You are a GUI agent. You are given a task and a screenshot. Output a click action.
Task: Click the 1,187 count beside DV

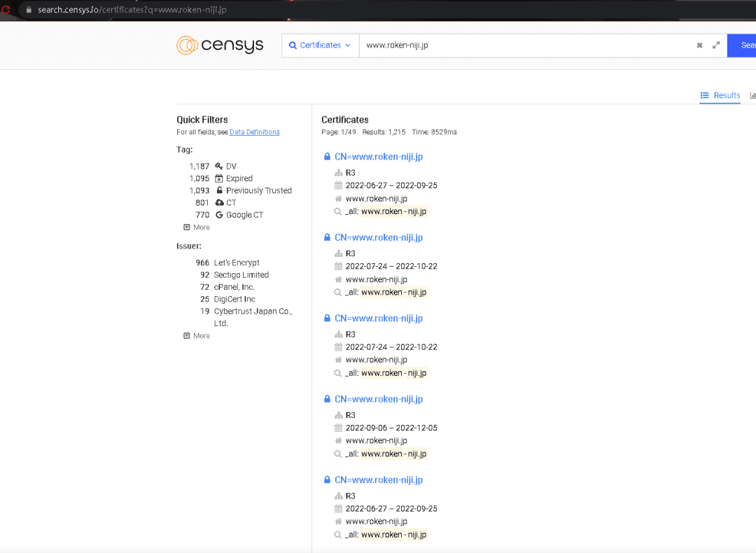pyautogui.click(x=199, y=167)
